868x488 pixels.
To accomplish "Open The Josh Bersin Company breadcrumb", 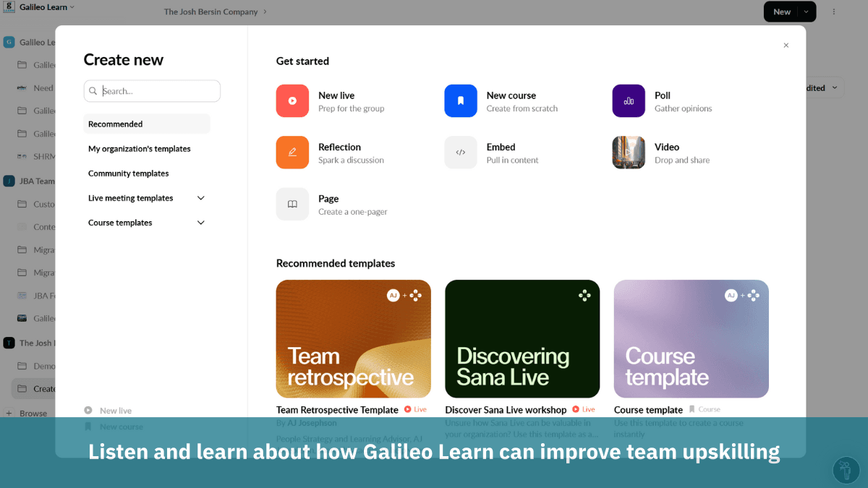I will pyautogui.click(x=211, y=12).
